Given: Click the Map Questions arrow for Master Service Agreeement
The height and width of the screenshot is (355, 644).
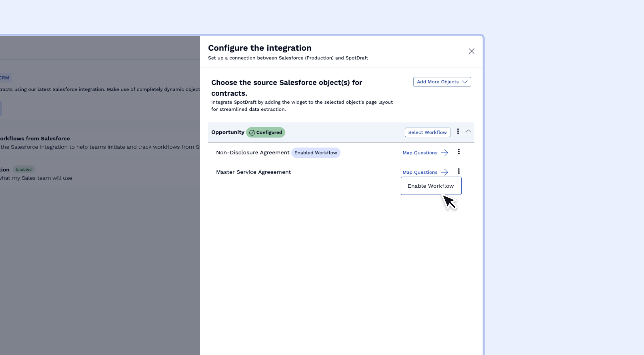Looking at the screenshot, I should point(445,172).
